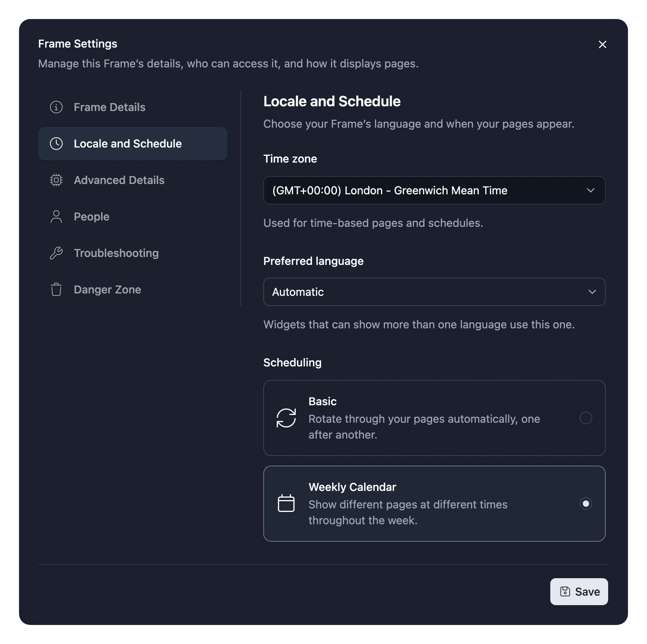Select the Basic scheduling radio button
This screenshot has width=647, height=644.
586,418
